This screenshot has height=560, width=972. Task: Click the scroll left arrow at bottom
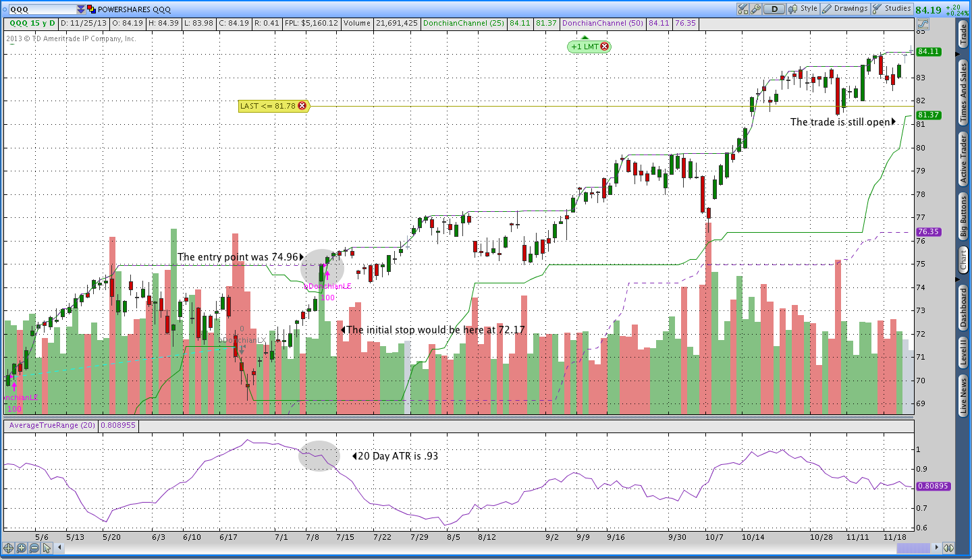59,548
